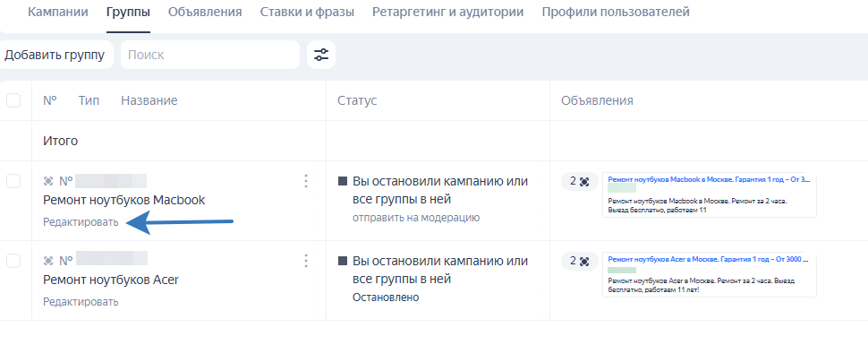Go to the Ставки и фразы tab
The image size is (868, 345).
[x=307, y=12]
